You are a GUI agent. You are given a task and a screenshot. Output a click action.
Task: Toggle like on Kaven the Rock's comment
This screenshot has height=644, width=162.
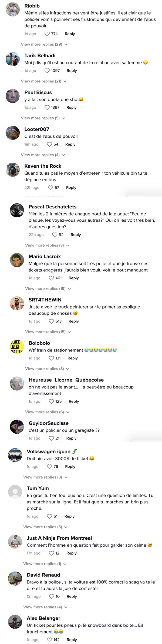tap(50, 188)
